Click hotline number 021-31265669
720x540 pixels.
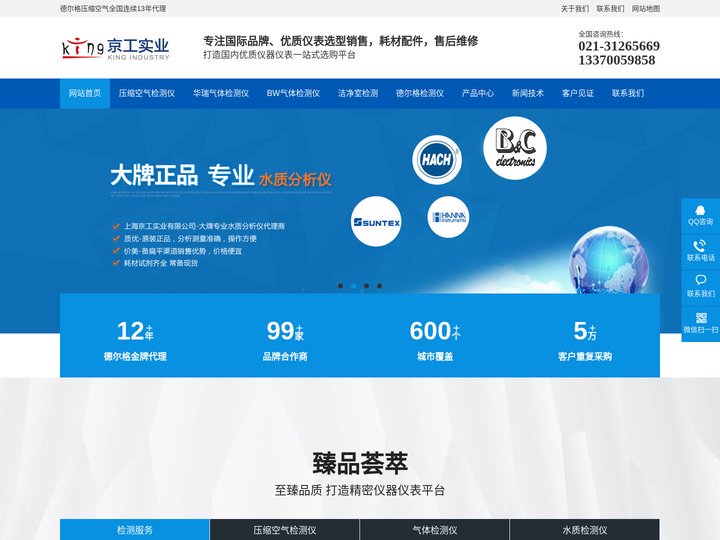[619, 46]
